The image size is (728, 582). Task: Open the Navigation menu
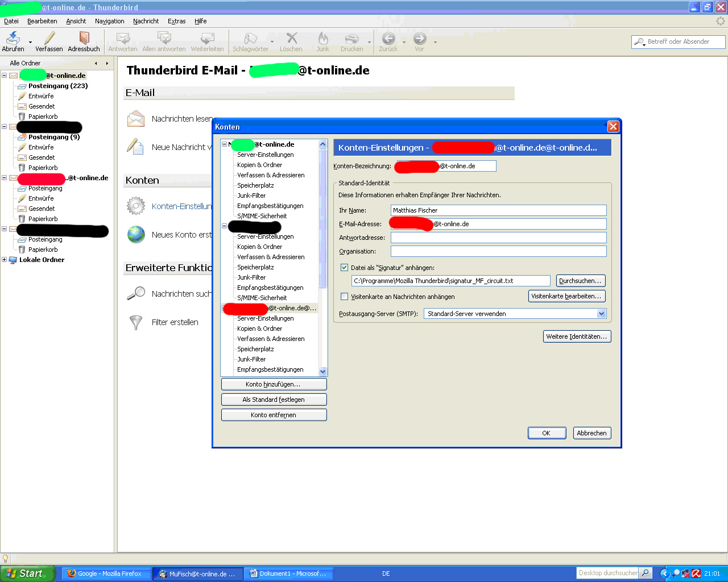110,21
